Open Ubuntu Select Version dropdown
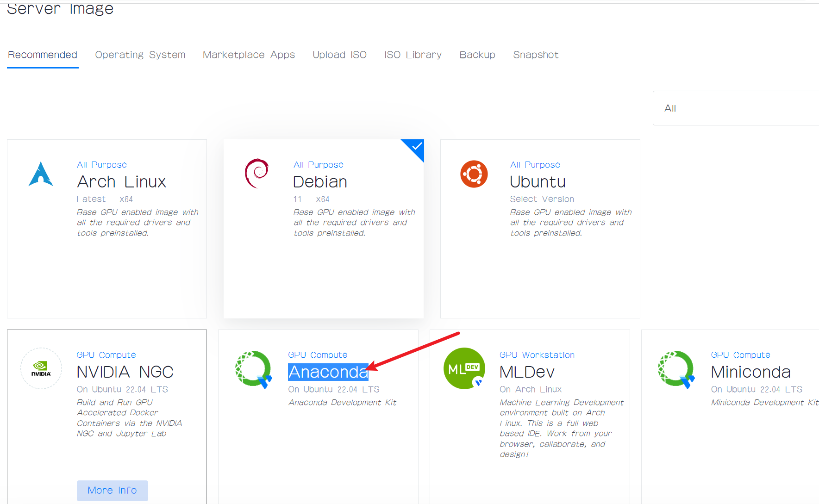This screenshot has width=819, height=504. 542,199
